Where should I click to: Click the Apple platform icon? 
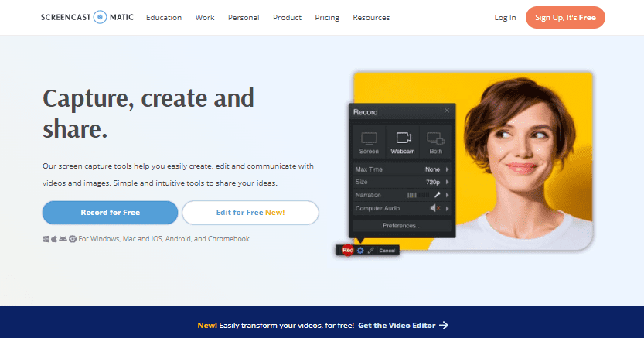pyautogui.click(x=54, y=239)
